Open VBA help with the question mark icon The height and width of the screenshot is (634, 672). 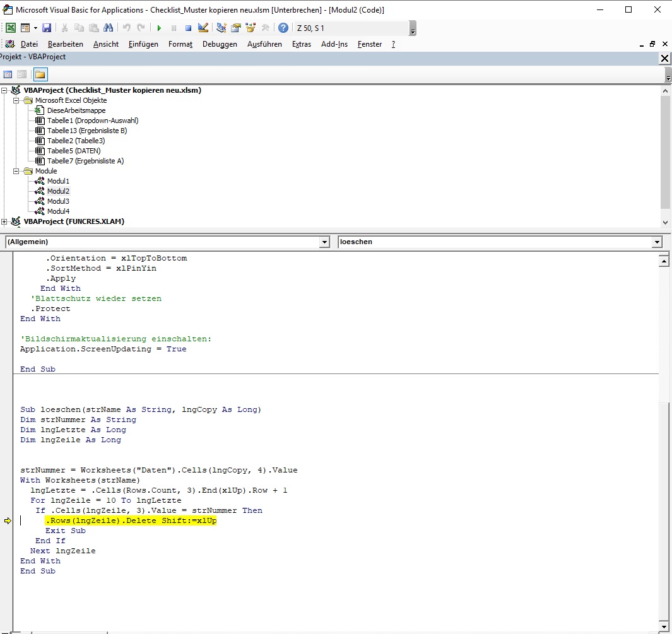tap(283, 28)
